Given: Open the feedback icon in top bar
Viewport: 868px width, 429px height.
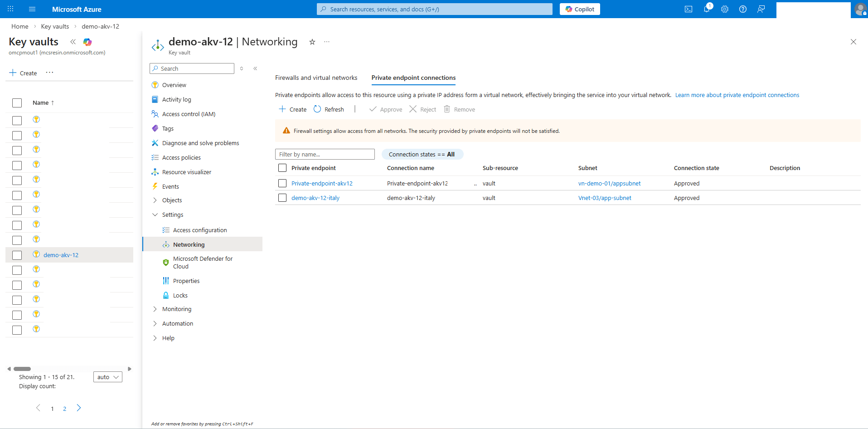Looking at the screenshot, I should (x=761, y=9).
